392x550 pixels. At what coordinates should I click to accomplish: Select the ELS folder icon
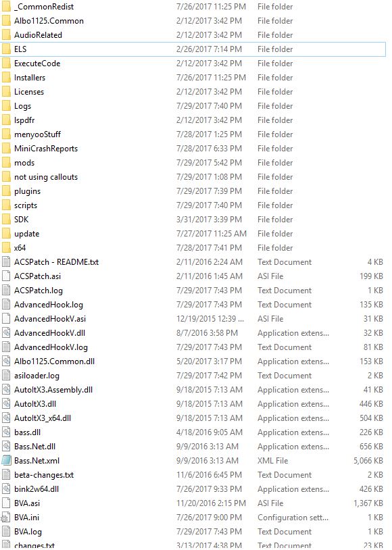[6, 49]
